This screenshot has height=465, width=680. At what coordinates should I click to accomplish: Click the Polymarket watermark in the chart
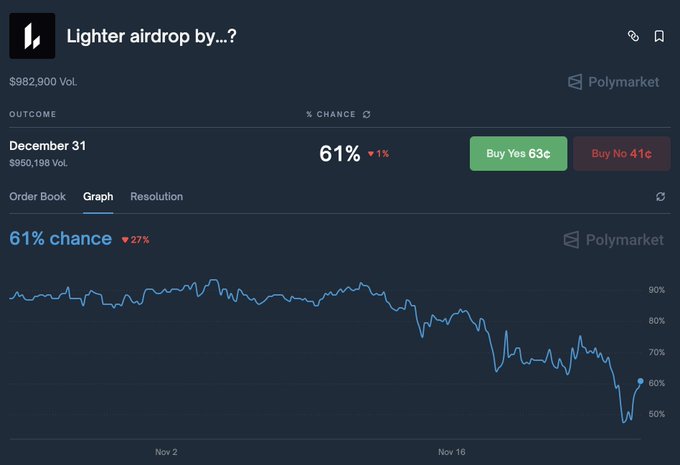[613, 240]
